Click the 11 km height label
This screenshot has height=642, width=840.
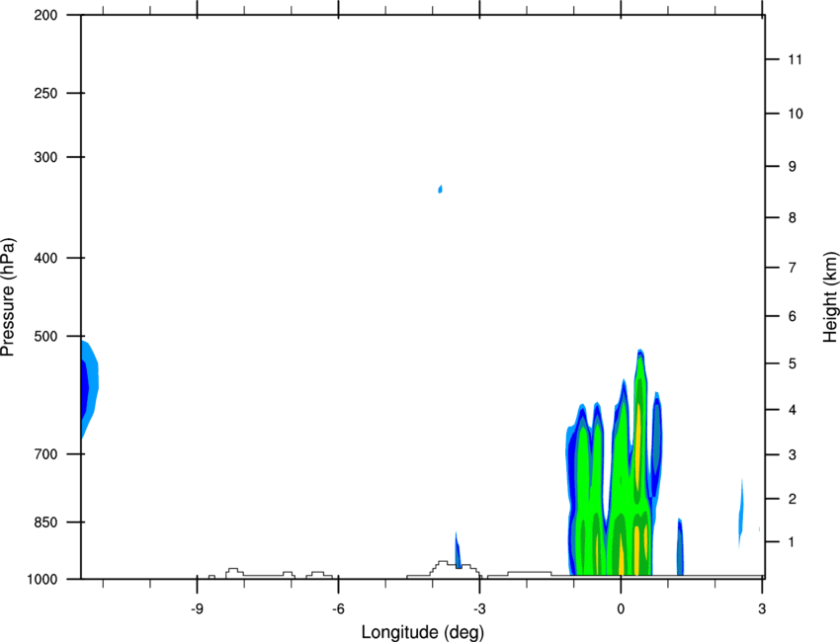tap(796, 59)
